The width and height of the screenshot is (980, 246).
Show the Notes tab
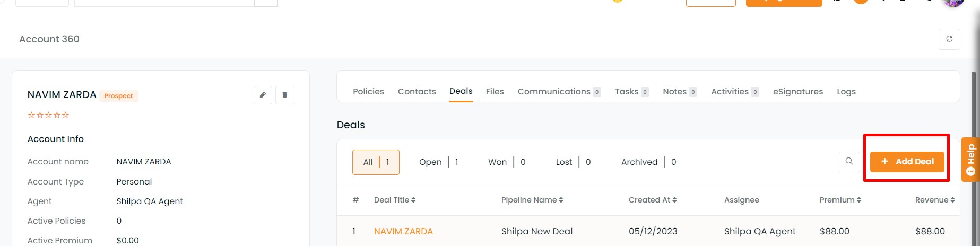coord(680,92)
